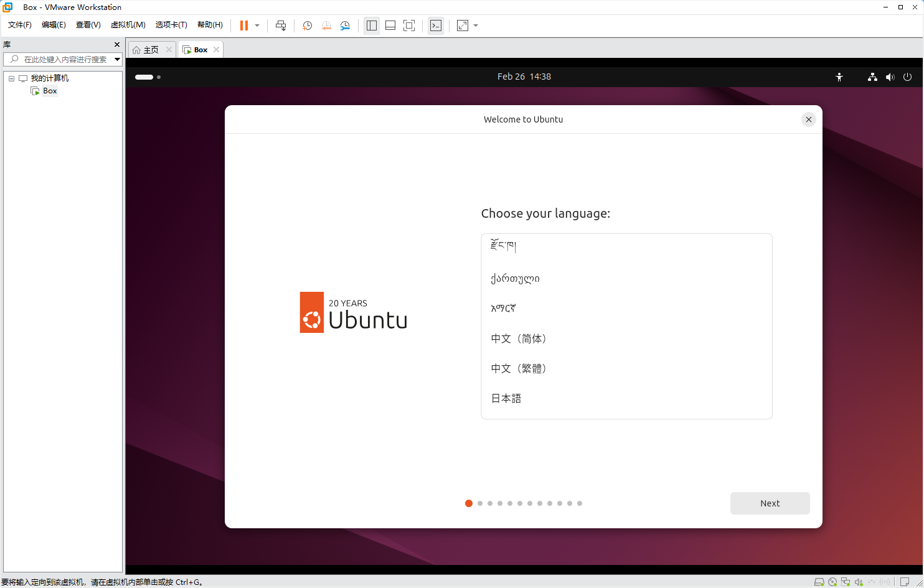Close the Box tab
This screenshot has height=588, width=924.
pyautogui.click(x=216, y=50)
